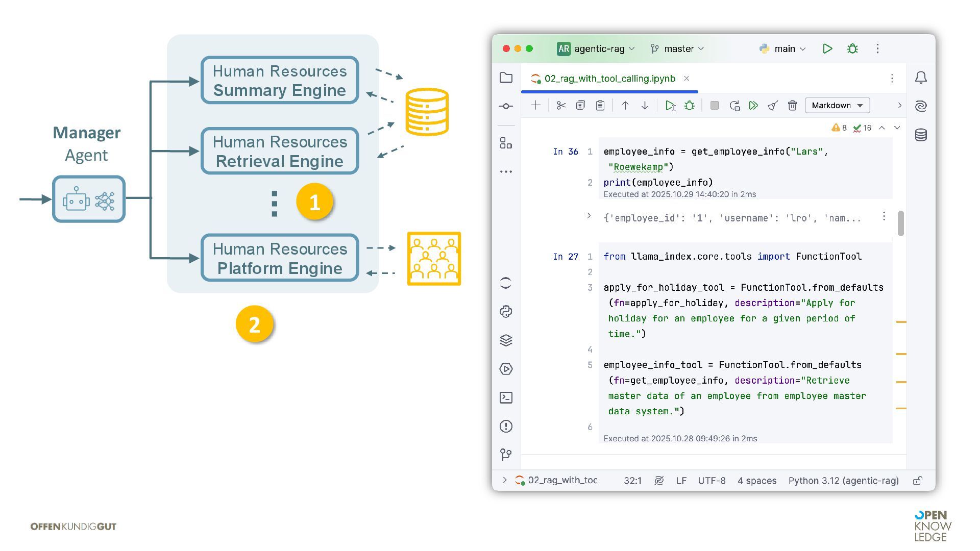The image size is (980, 551).
Task: Click the UTF-8 encoding status item
Action: [x=712, y=481]
